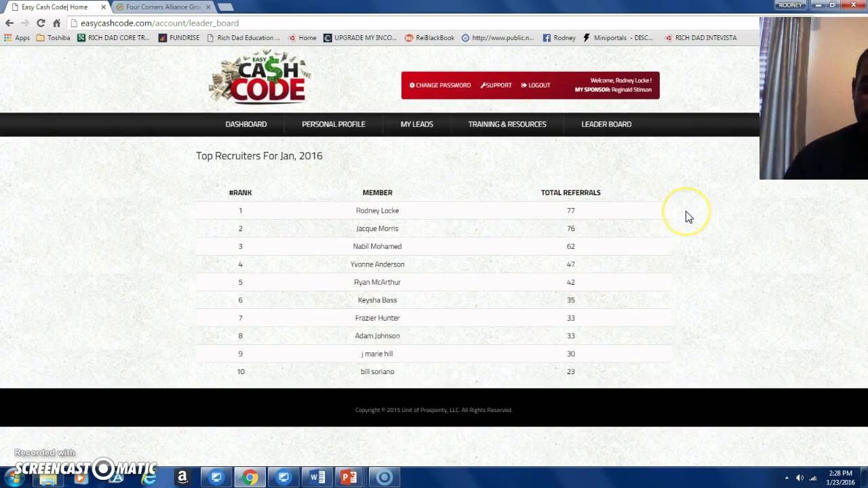
Task: Open the ReiBlackBook bookmark
Action: click(x=430, y=38)
